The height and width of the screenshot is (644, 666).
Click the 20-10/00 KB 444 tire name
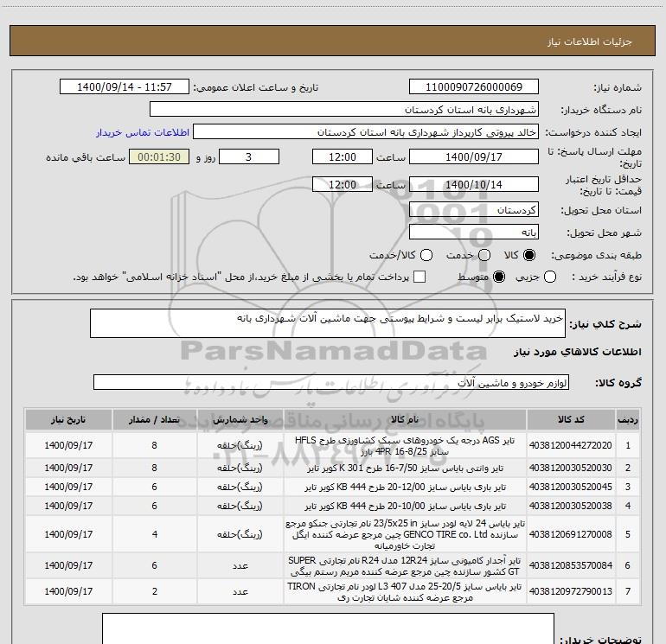[x=405, y=506]
